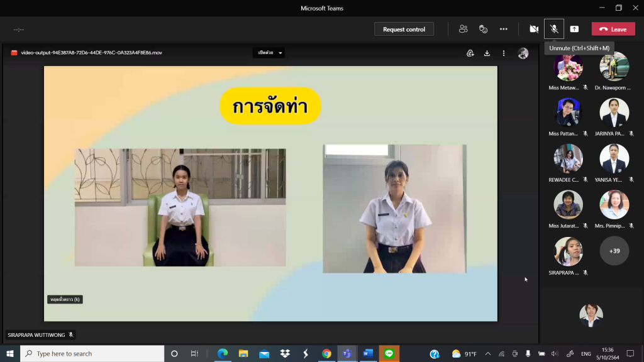Download the shared video file

tap(487, 53)
